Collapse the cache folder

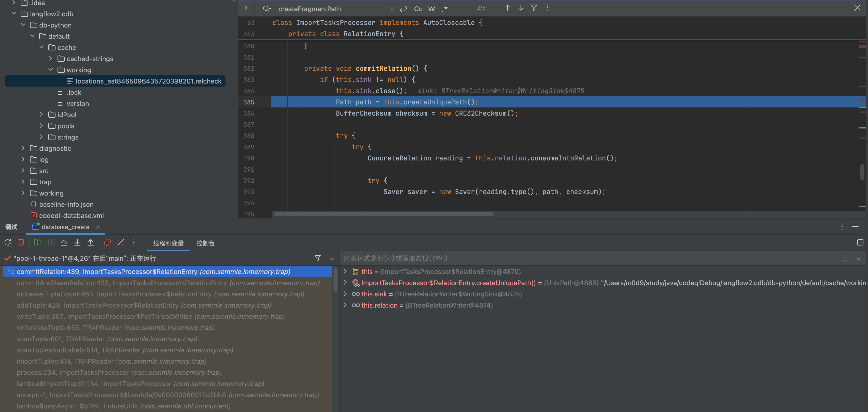click(x=41, y=47)
